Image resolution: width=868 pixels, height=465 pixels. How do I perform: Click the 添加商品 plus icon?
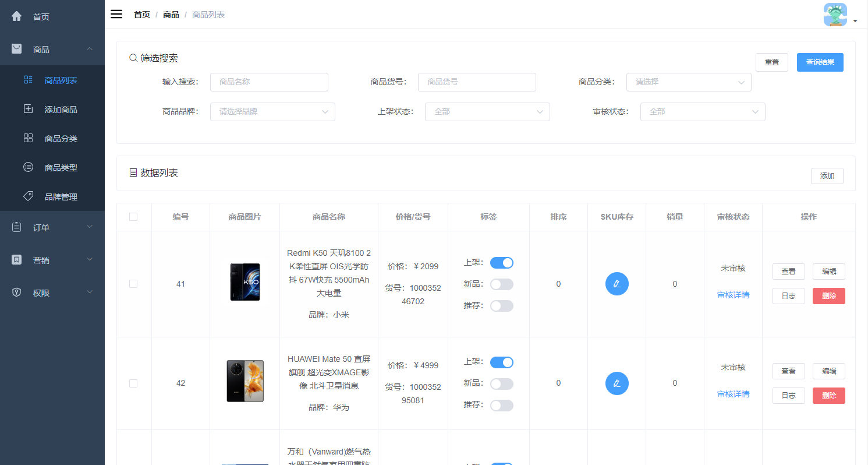pos(28,109)
